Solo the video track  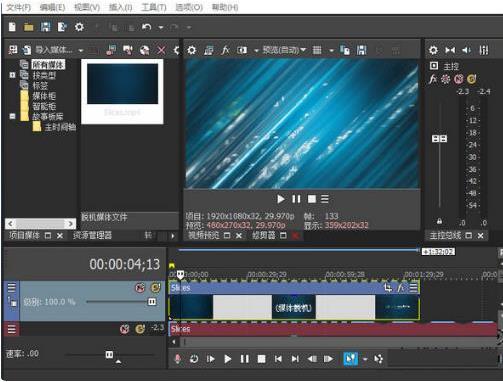[x=155, y=287]
